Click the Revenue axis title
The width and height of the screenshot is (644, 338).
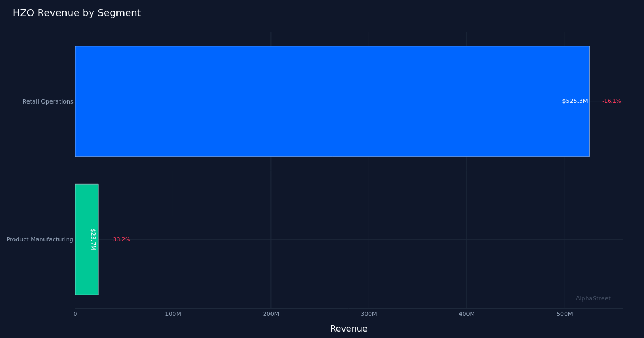point(349,328)
